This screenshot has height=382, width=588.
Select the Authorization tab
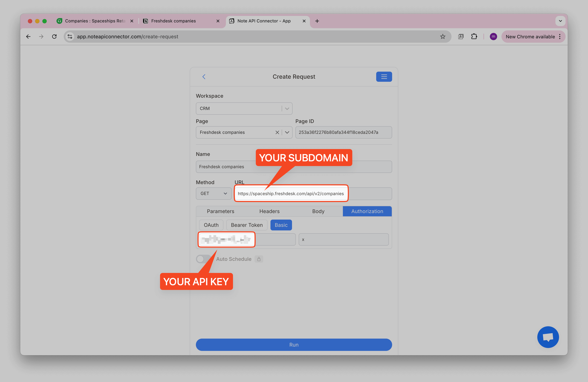pos(367,211)
